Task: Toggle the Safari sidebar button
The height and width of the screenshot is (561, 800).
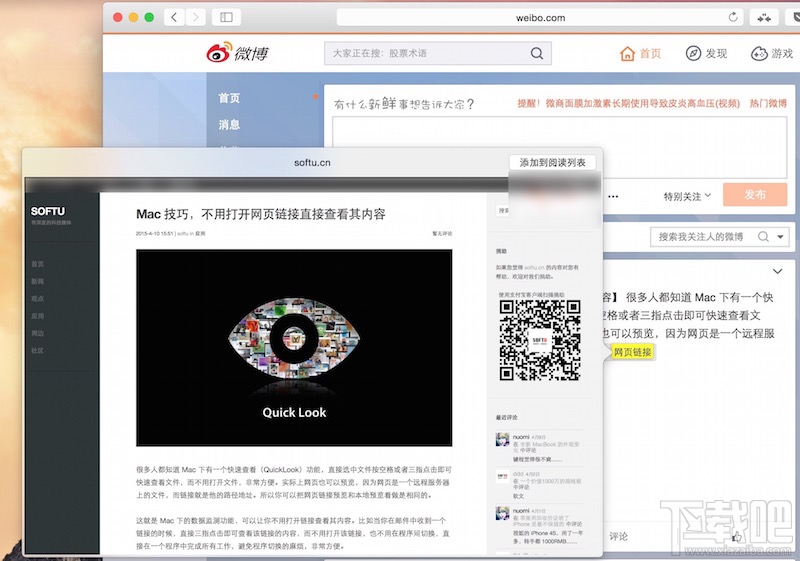Action: (x=226, y=17)
